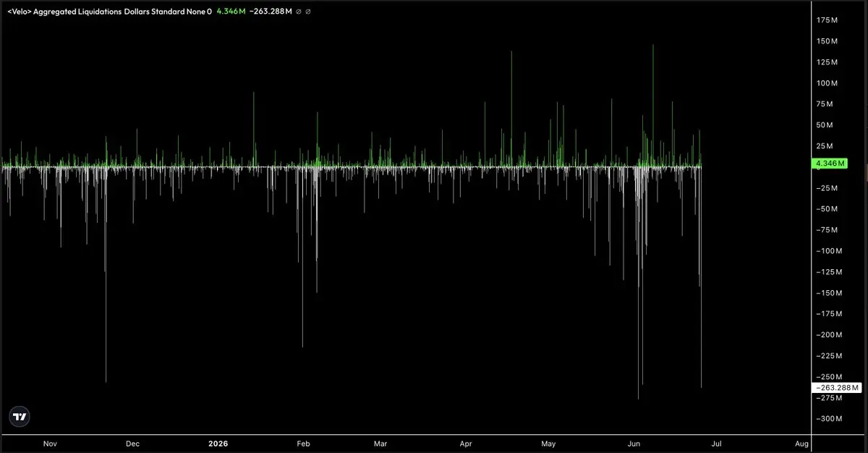The height and width of the screenshot is (453, 868).
Task: Click the second empty-value symbol in the legend
Action: (x=309, y=12)
